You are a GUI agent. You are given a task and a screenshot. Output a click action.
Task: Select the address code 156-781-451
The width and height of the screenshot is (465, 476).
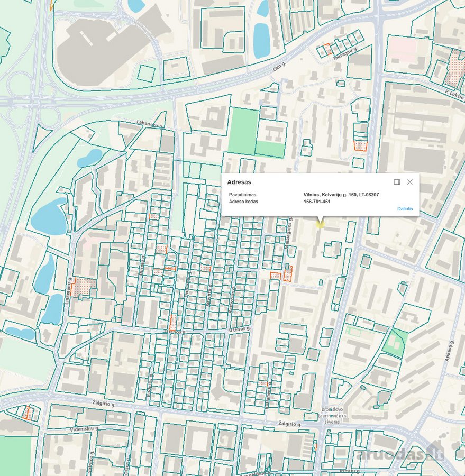317,202
